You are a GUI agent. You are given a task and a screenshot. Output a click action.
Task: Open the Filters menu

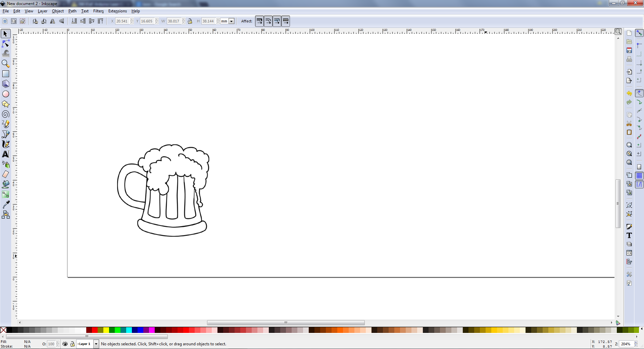[98, 11]
